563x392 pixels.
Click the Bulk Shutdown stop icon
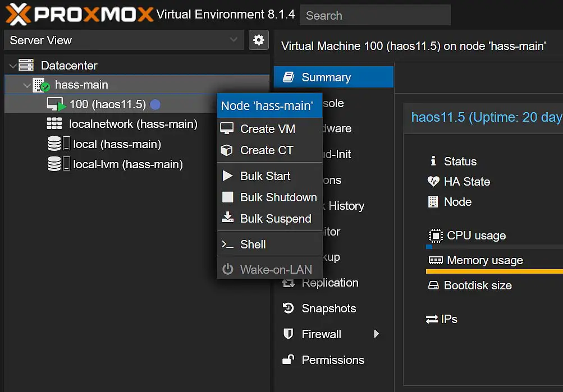228,197
